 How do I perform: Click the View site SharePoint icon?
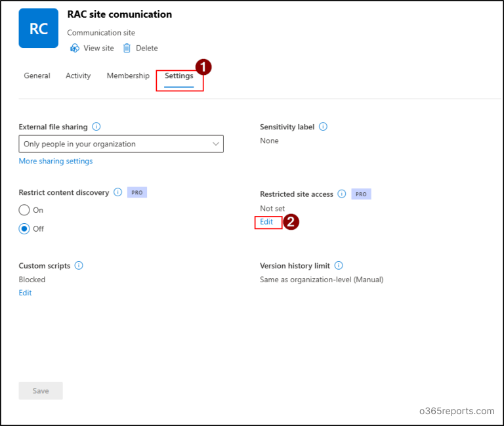(x=75, y=48)
